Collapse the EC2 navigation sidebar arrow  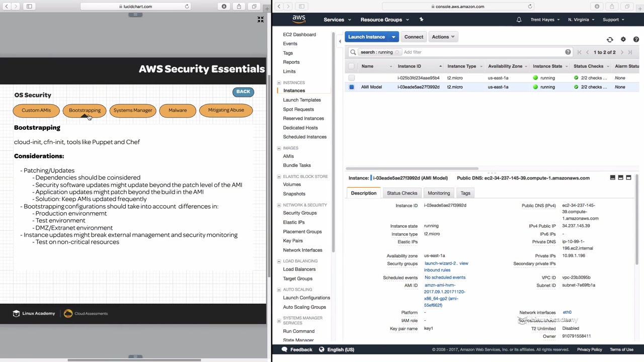[340, 41]
